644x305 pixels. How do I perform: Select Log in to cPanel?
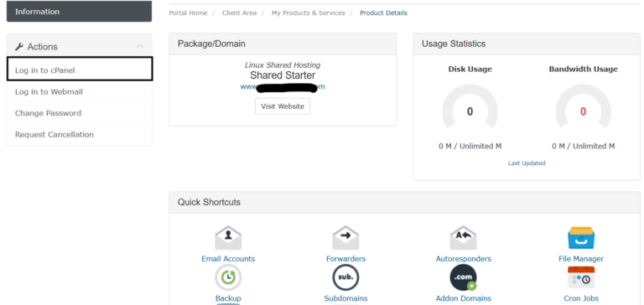(80, 69)
